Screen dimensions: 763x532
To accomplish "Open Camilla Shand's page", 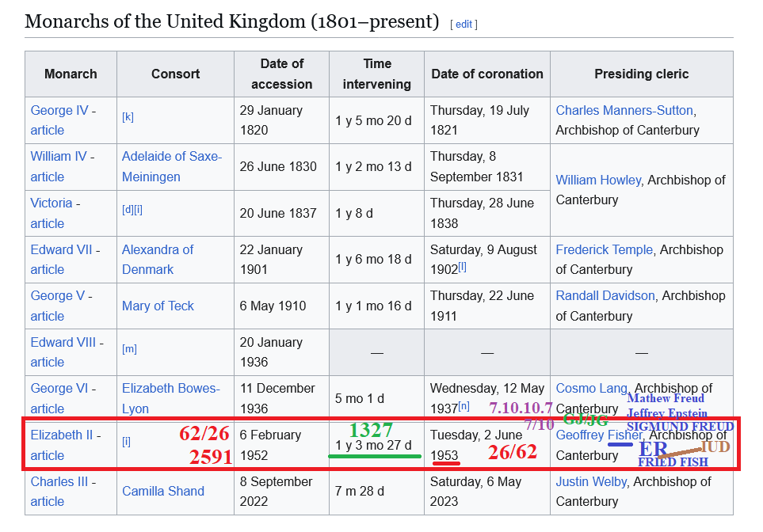I will point(162,492).
